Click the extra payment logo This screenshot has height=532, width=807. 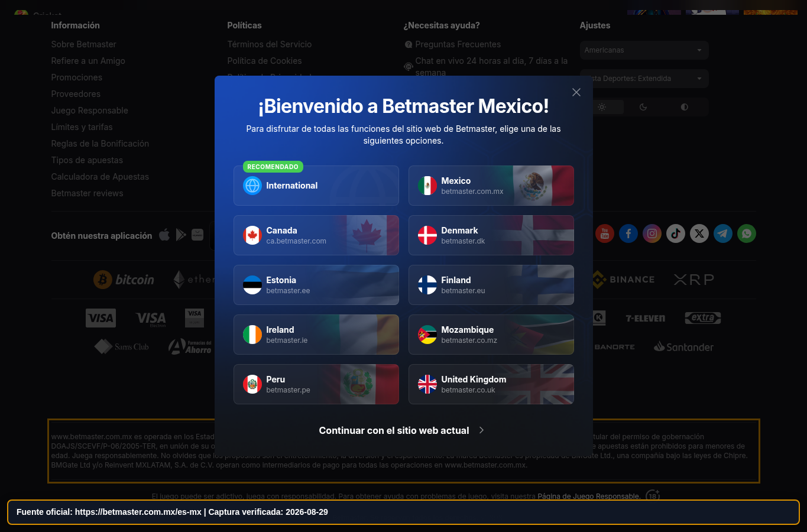click(703, 318)
